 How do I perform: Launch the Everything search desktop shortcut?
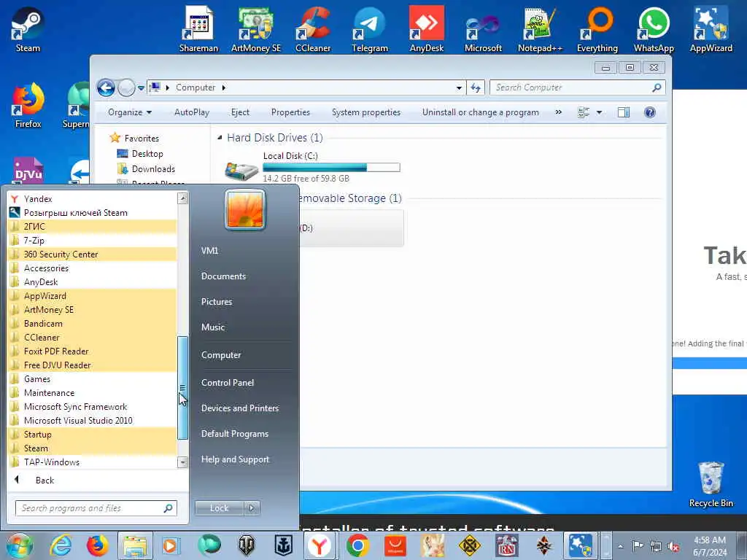[597, 28]
